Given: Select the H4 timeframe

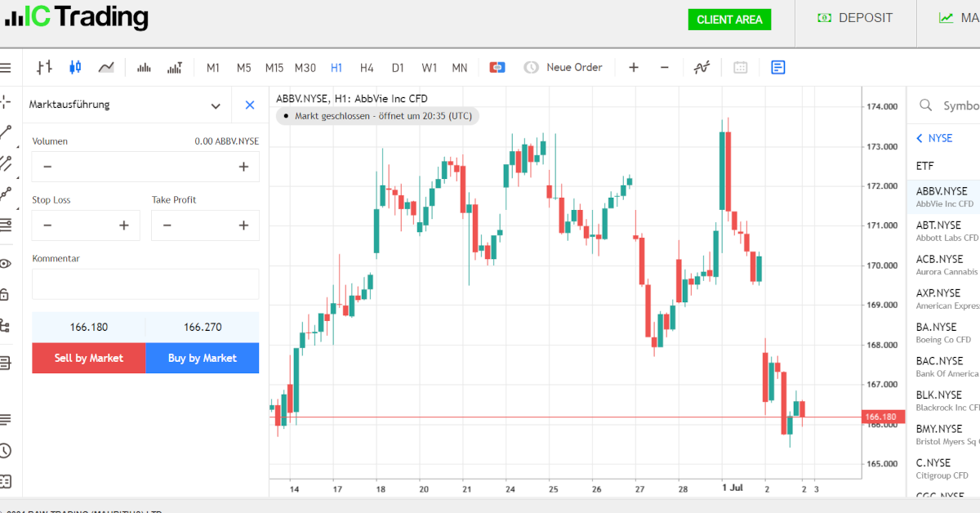Looking at the screenshot, I should pyautogui.click(x=367, y=68).
